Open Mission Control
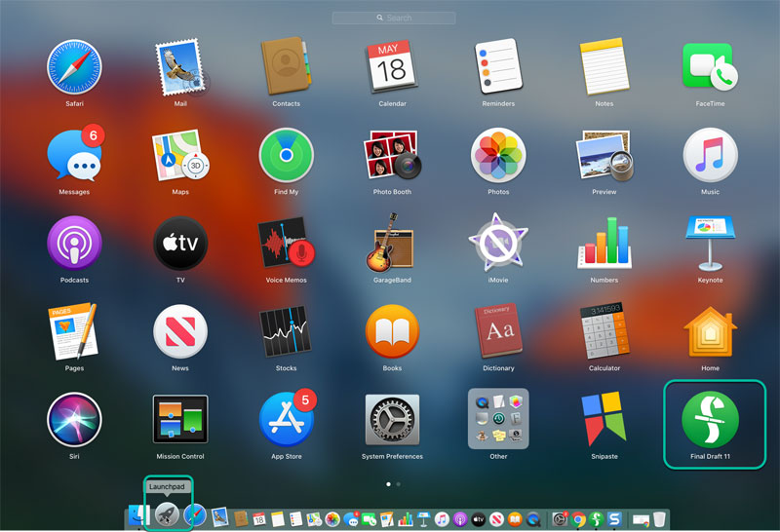Screen dimensions: 780x532 (180, 420)
